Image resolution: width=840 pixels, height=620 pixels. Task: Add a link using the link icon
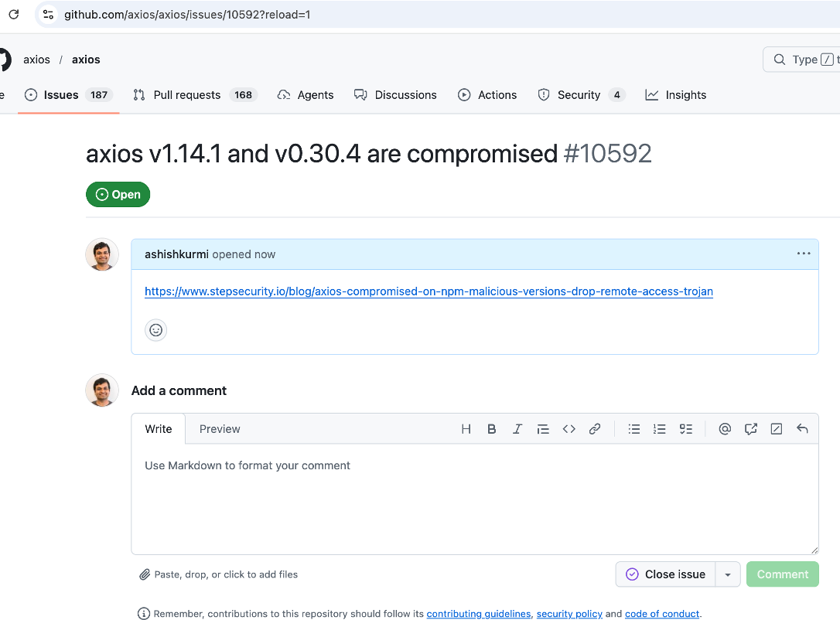595,429
